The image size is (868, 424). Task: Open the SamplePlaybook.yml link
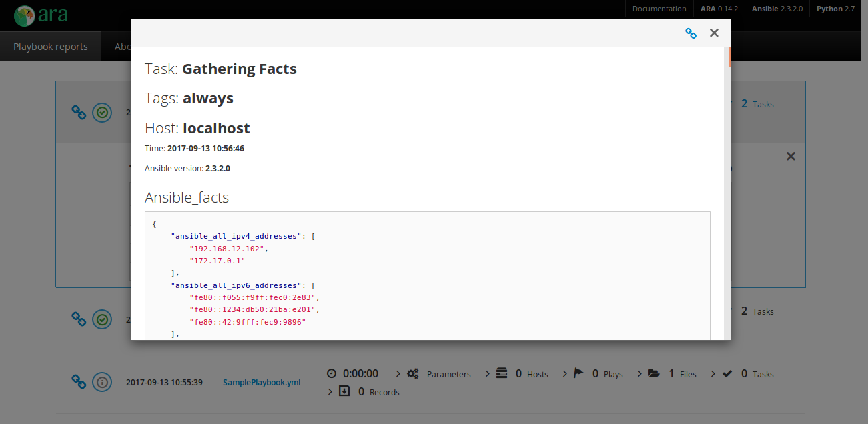pyautogui.click(x=262, y=382)
